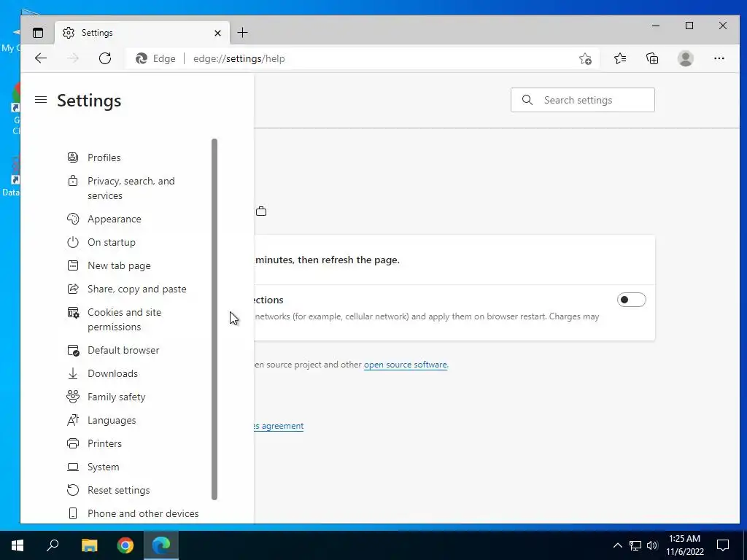747x560 pixels.
Task: Launch Google Chrome from taskbar
Action: click(x=125, y=545)
